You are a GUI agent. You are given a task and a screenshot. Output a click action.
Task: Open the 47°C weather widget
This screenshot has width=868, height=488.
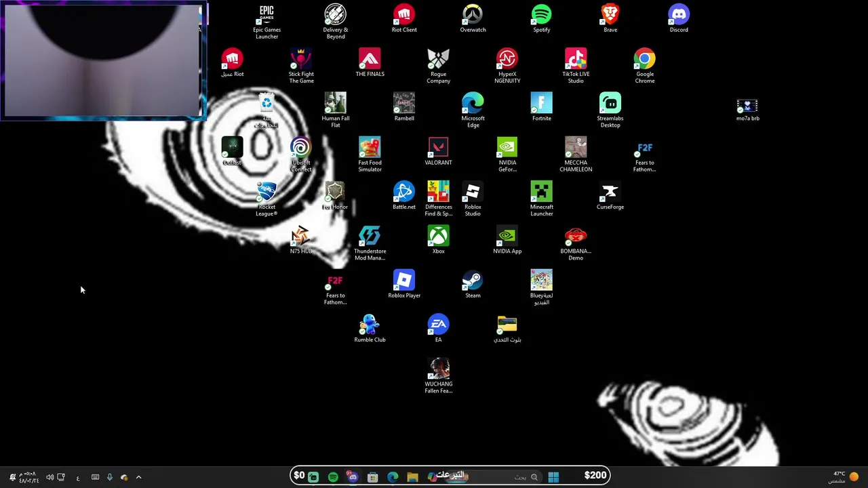coord(843,477)
